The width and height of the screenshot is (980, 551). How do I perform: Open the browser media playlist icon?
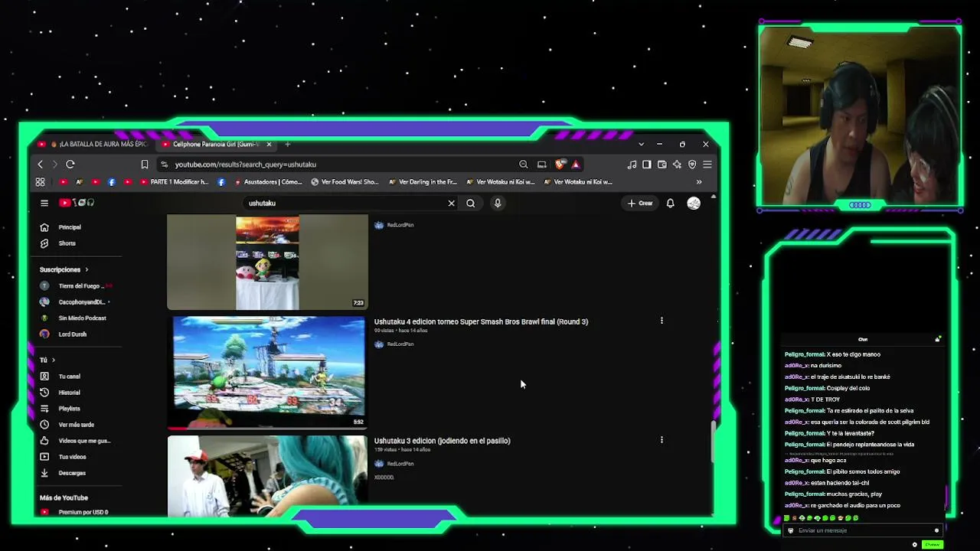point(632,165)
